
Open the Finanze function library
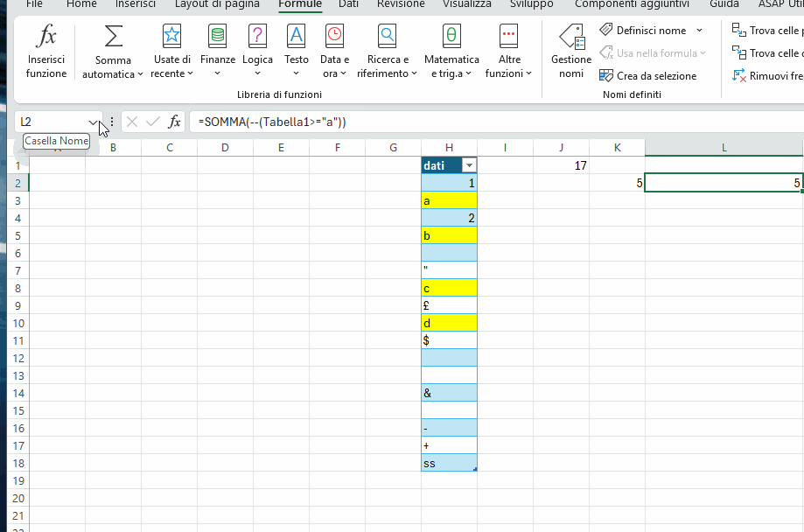pos(218,52)
